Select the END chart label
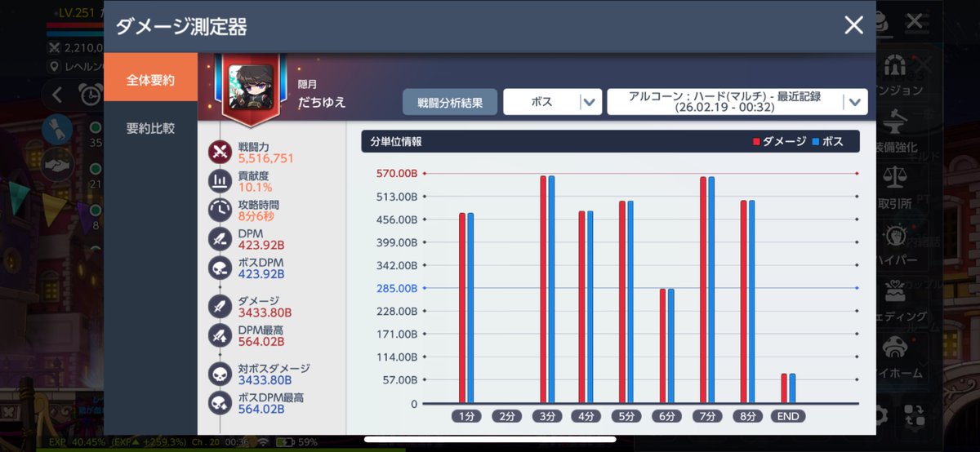 (788, 416)
